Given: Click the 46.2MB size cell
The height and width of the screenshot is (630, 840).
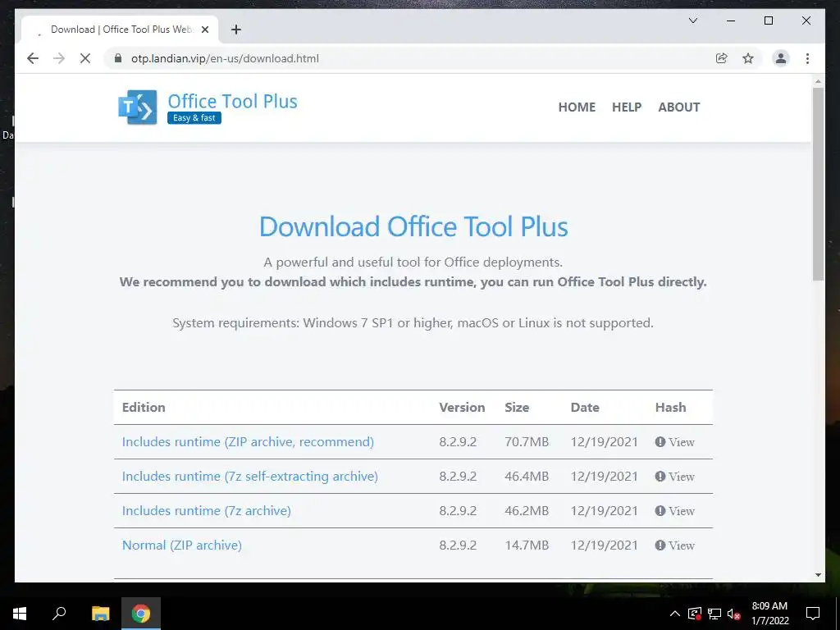Looking at the screenshot, I should click(527, 510).
